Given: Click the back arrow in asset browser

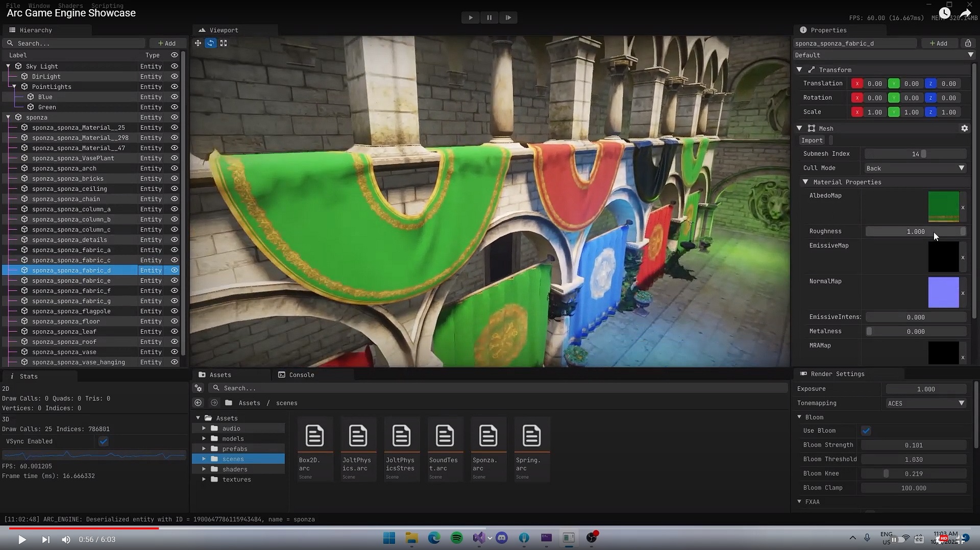Looking at the screenshot, I should coord(198,403).
